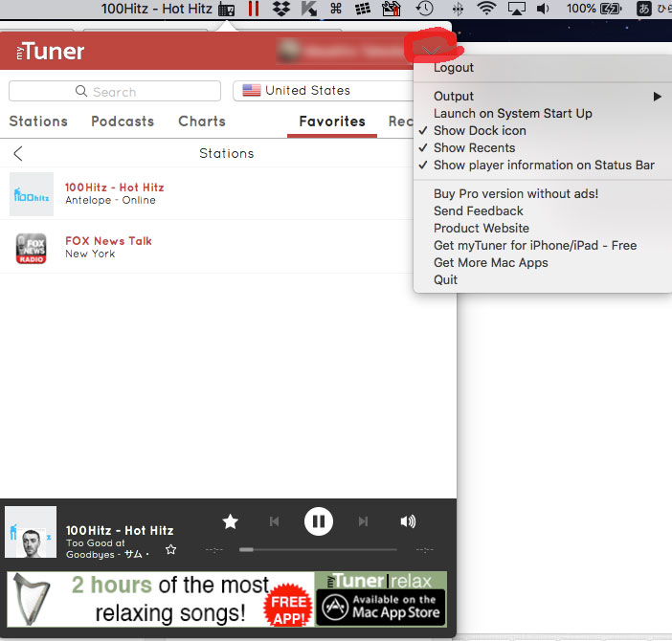Switch to the Stations tab
Screen dimensions: 672x641
[x=38, y=122]
